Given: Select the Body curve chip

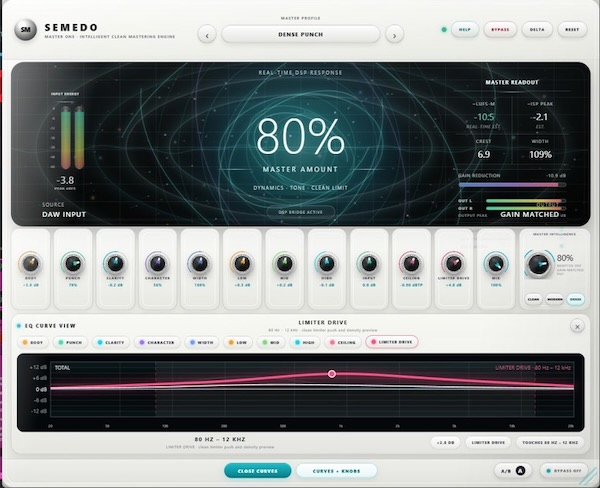Looking at the screenshot, I should 33,342.
